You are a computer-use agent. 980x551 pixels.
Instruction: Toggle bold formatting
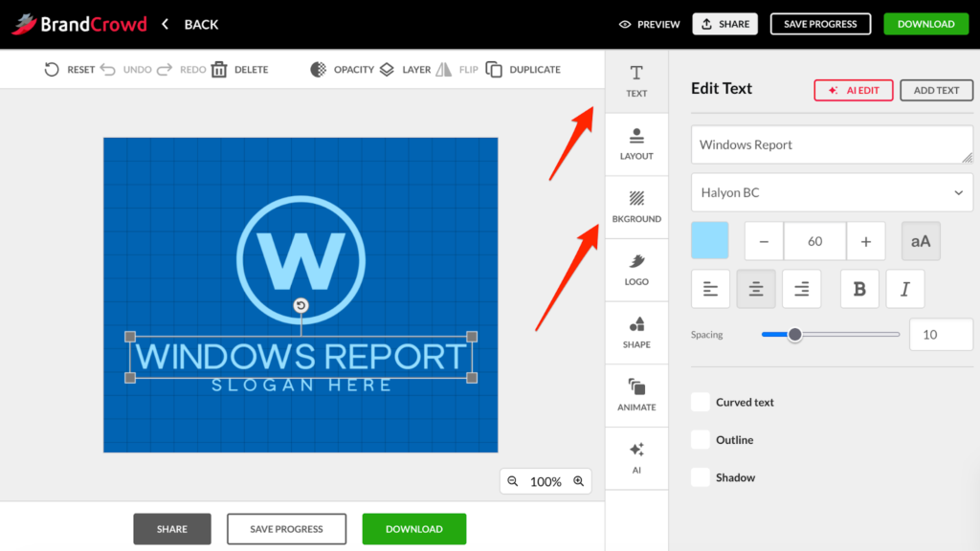859,289
